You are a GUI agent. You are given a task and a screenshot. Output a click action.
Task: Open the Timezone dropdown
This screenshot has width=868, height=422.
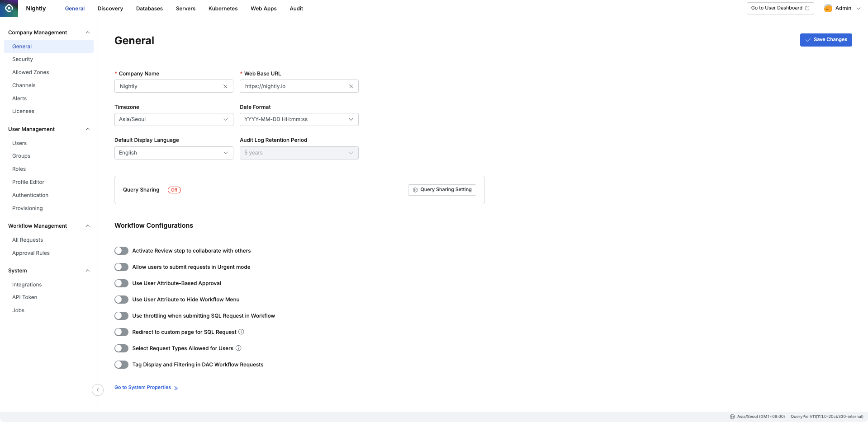[174, 119]
